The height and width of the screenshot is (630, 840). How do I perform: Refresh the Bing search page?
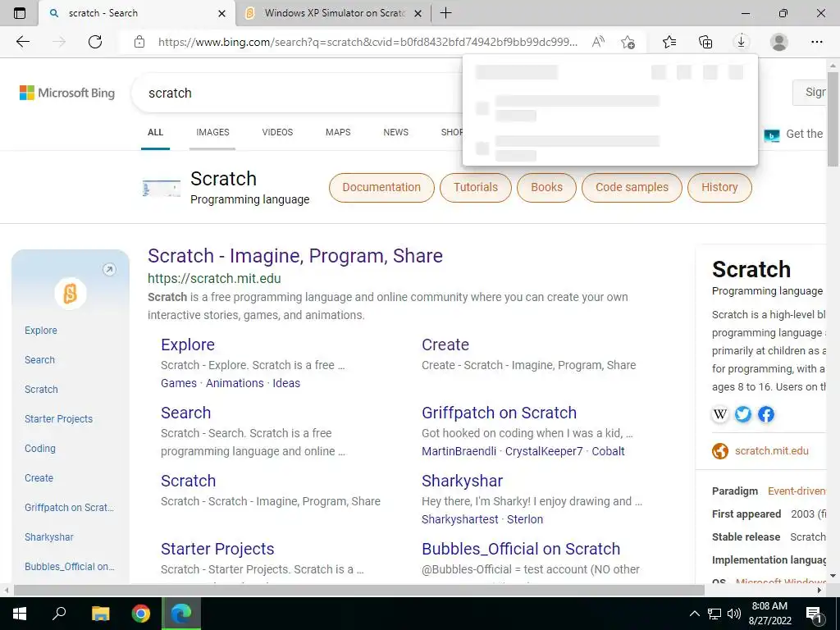[x=95, y=42]
